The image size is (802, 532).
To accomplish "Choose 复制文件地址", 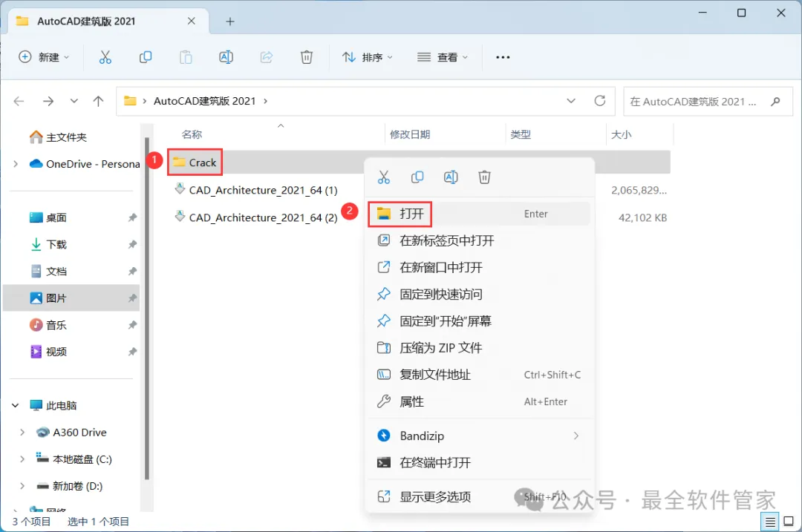I will click(479, 375).
